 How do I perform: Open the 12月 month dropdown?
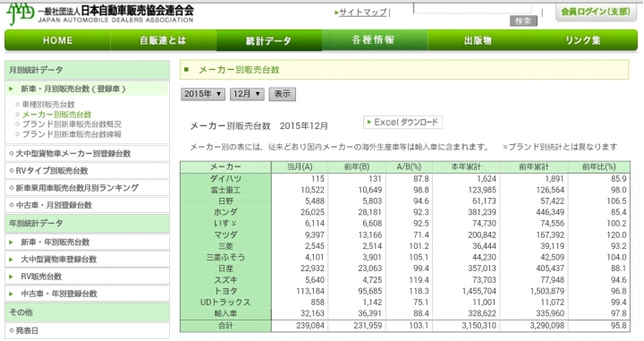[247, 94]
